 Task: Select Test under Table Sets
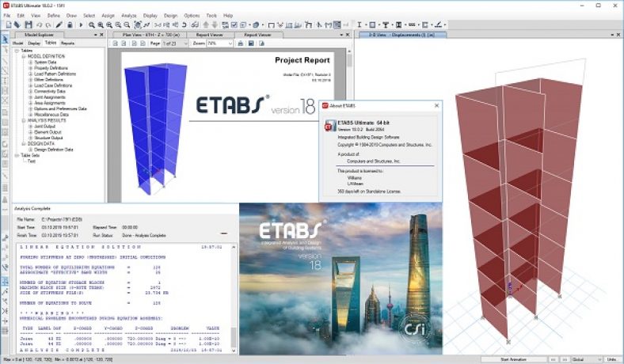[32, 161]
